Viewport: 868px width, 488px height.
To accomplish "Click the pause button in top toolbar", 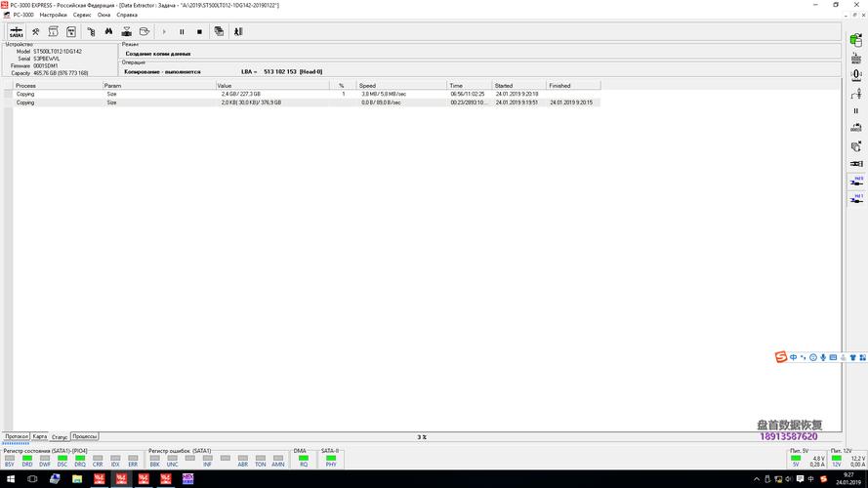I will (x=182, y=31).
